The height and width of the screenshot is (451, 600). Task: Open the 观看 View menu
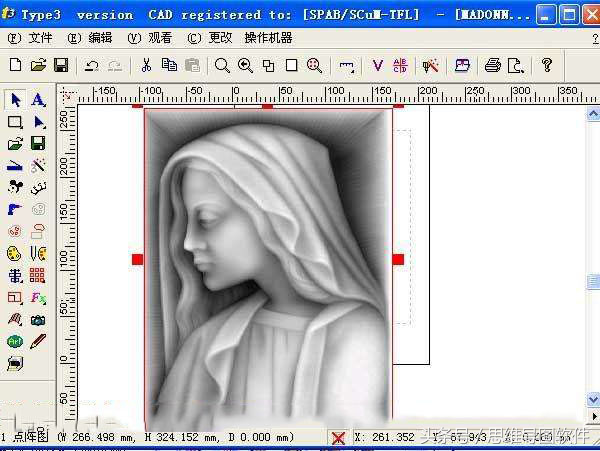[150, 38]
